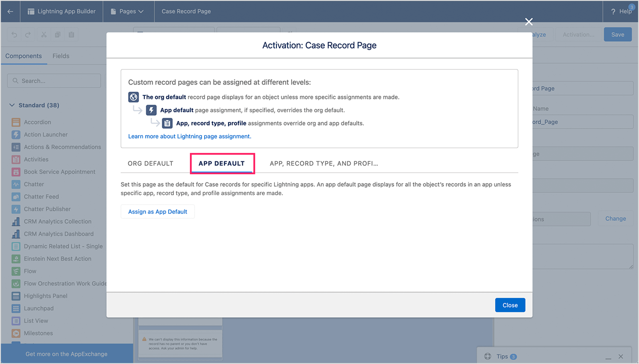Select the Copy icon
This screenshot has height=364, width=639.
58,34
